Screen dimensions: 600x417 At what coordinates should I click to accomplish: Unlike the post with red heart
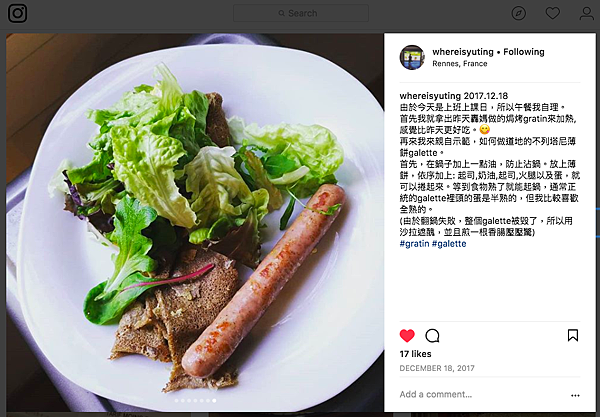[407, 336]
